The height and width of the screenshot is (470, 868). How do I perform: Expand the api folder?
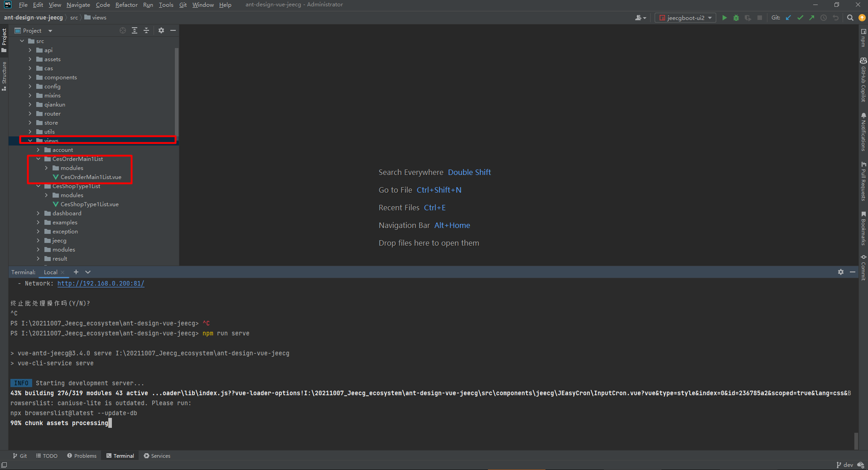click(30, 50)
